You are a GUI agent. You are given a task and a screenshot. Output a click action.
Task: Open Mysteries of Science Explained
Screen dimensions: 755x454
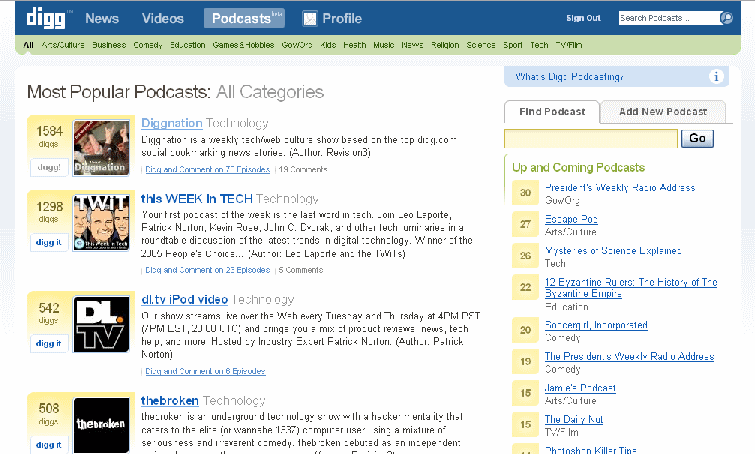[612, 251]
